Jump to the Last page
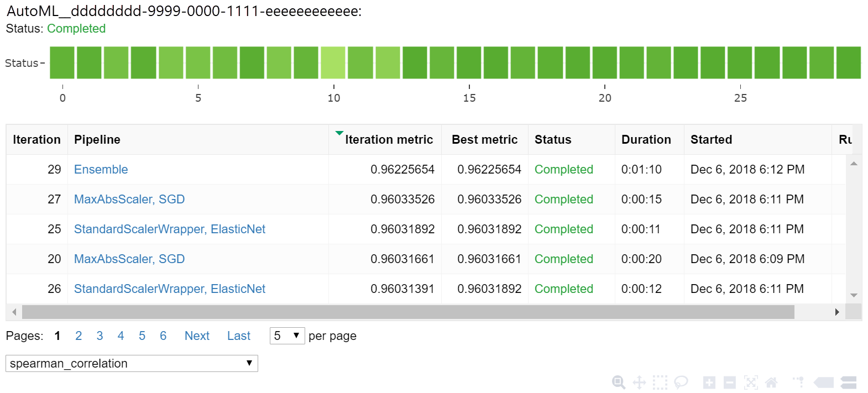This screenshot has width=868, height=393. [238, 336]
